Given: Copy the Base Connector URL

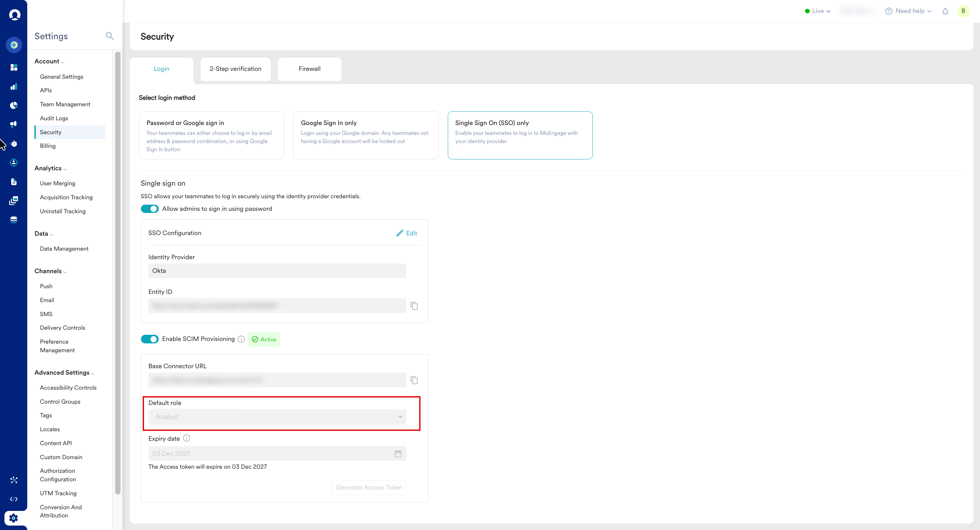Looking at the screenshot, I should click(414, 380).
